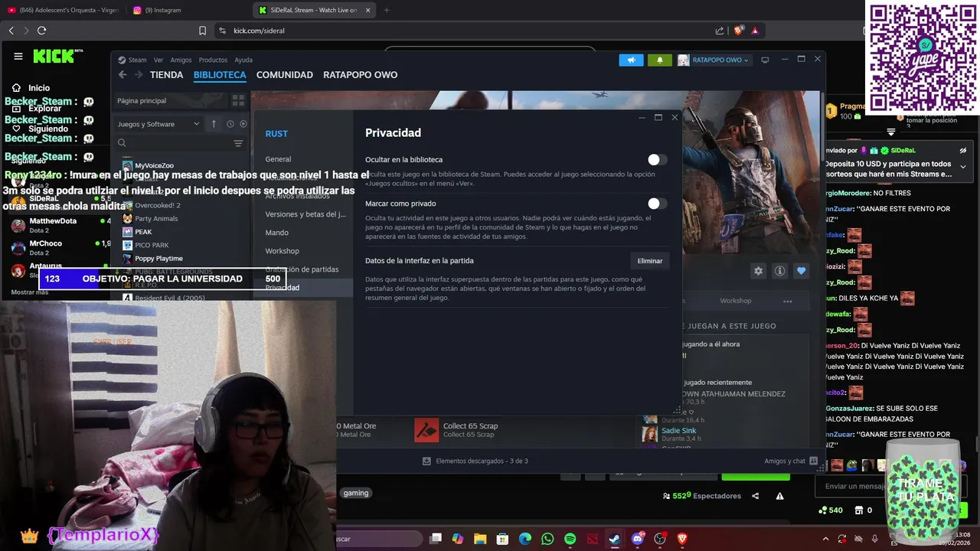This screenshot has width=980, height=551.
Task: Open Dota 2 from the taskbar
Action: [593, 539]
